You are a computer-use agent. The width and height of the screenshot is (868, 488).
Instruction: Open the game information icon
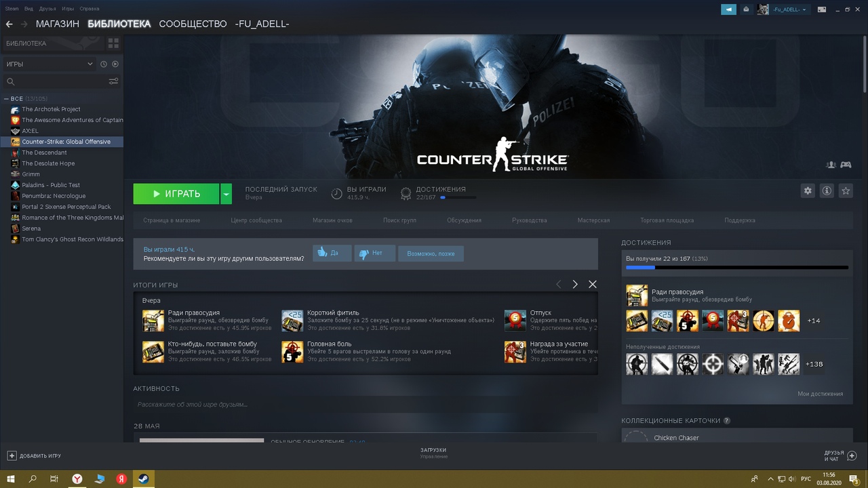pyautogui.click(x=827, y=191)
